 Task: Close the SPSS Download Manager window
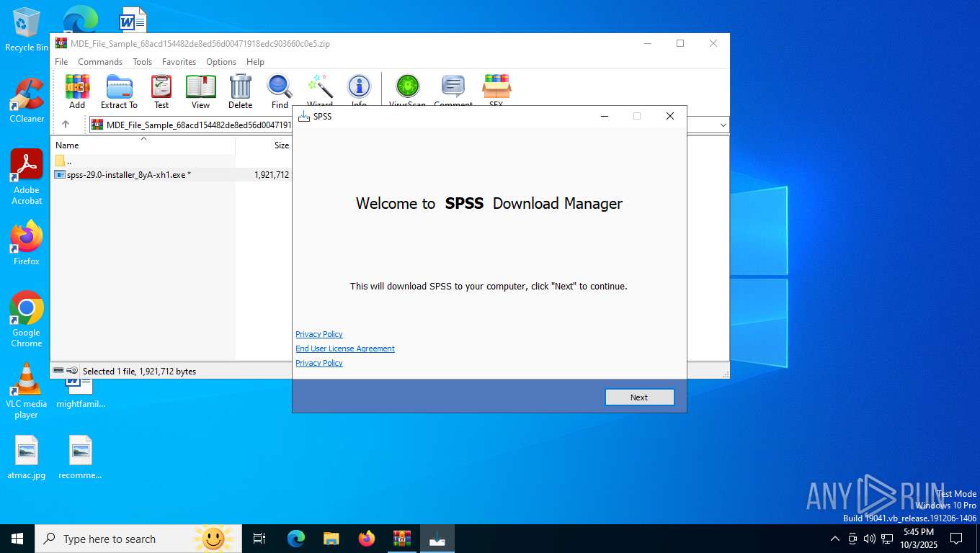coord(670,116)
